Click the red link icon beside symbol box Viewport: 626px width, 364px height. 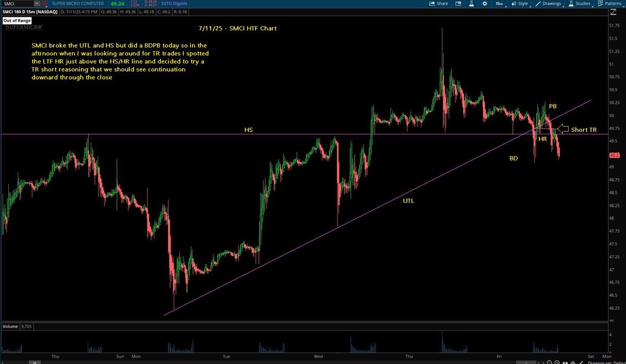tap(44, 4)
